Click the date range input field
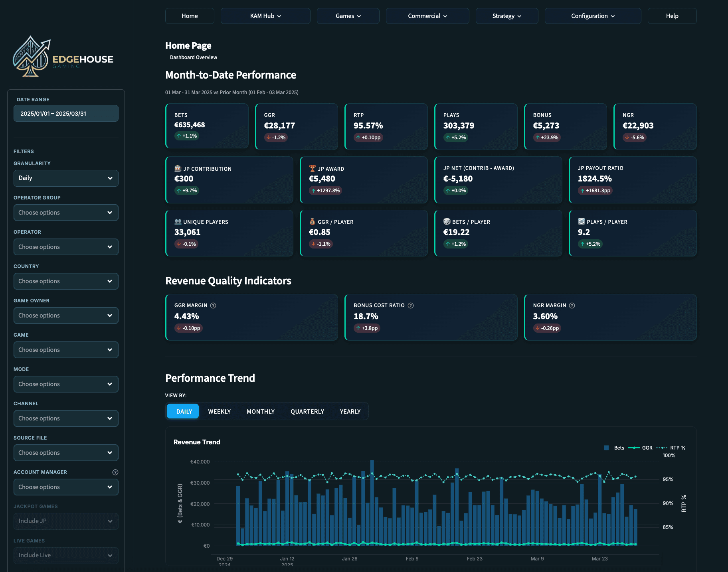The width and height of the screenshot is (728, 572). (x=66, y=114)
